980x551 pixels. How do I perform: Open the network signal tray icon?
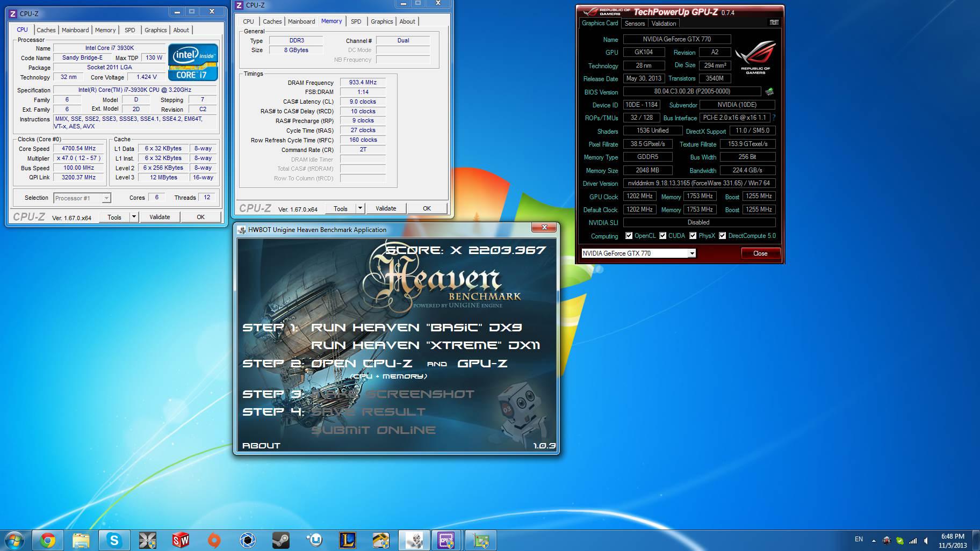[x=912, y=540]
